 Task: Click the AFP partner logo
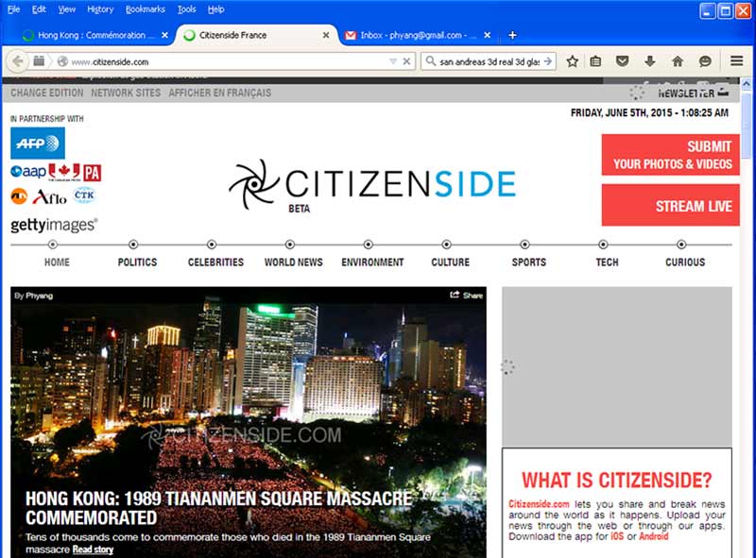38,144
